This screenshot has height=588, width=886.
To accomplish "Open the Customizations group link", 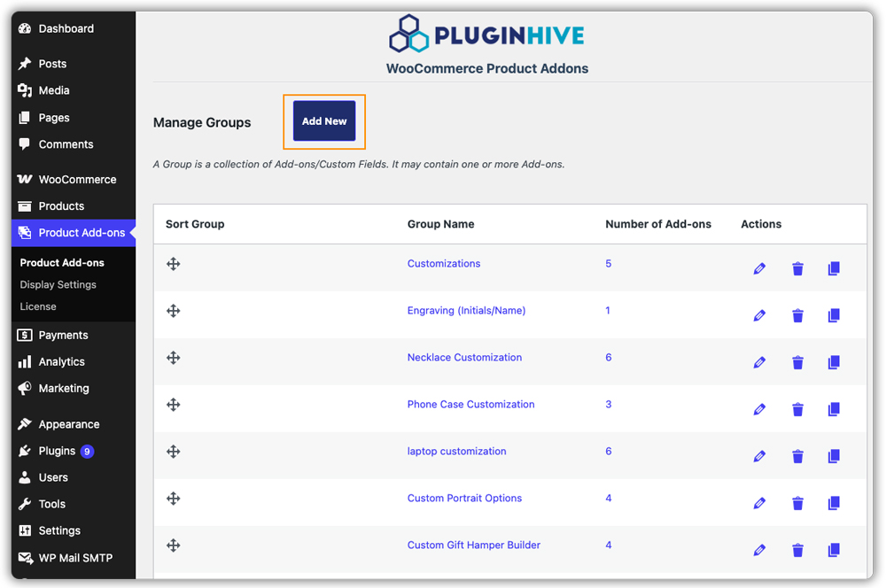I will click(x=444, y=264).
